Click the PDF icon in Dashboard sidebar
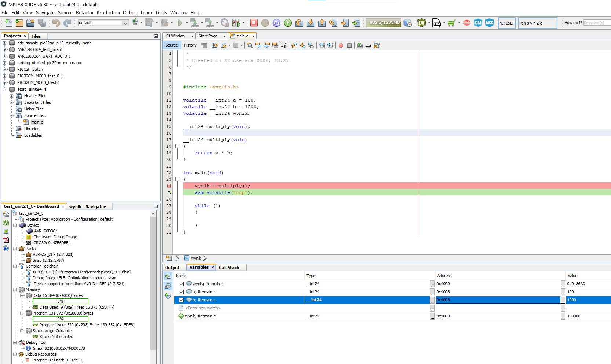This screenshot has height=364, width=611. click(6, 240)
